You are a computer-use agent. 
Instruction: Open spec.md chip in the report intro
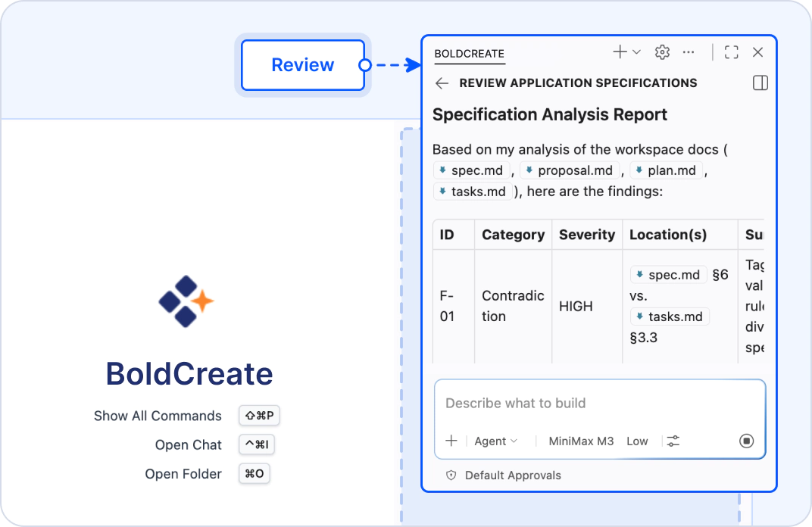click(x=471, y=170)
